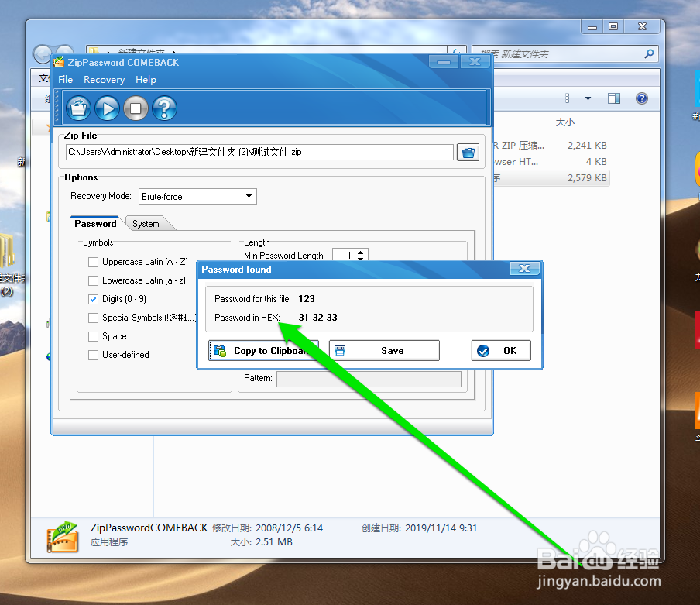Viewport: 700px width, 605px height.
Task: Open the Recovery menu
Action: coord(104,80)
